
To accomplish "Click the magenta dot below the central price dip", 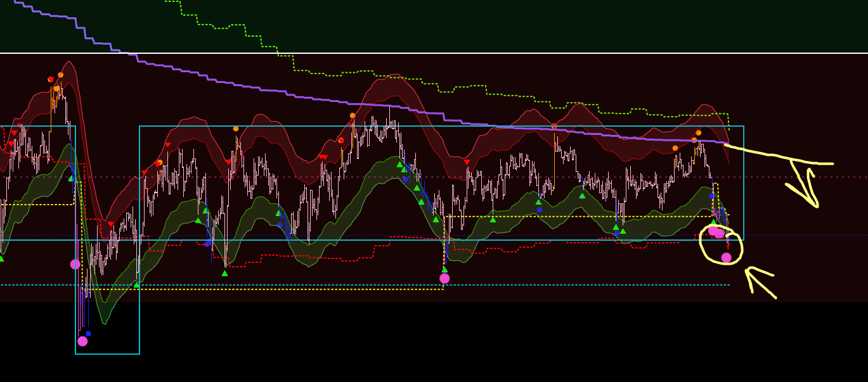I will click(444, 278).
